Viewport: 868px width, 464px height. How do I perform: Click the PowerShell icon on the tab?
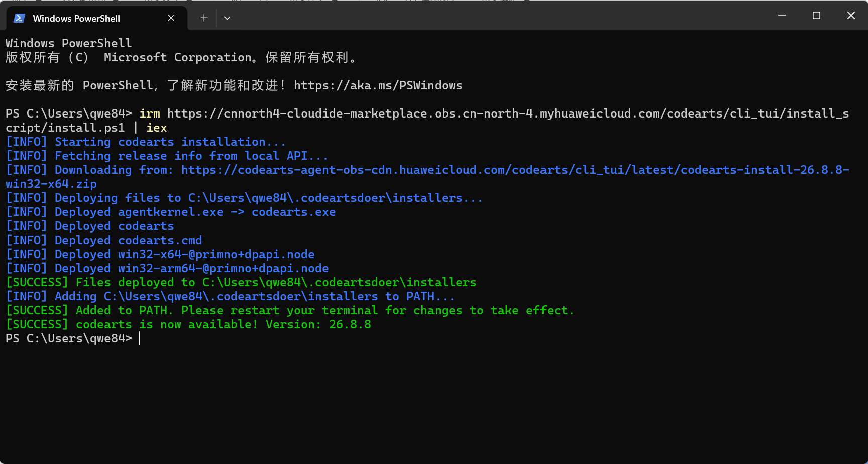[19, 18]
